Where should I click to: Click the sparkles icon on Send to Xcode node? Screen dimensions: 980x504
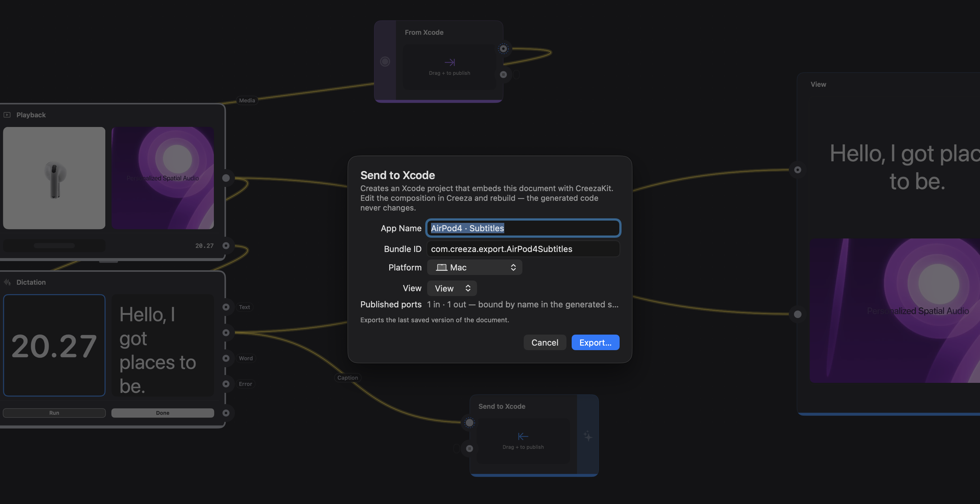pyautogui.click(x=588, y=436)
